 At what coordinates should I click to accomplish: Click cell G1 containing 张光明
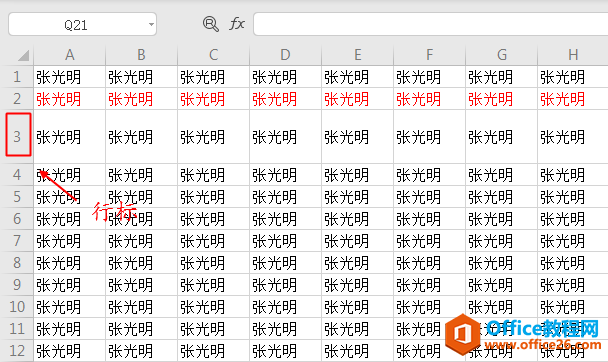click(502, 77)
